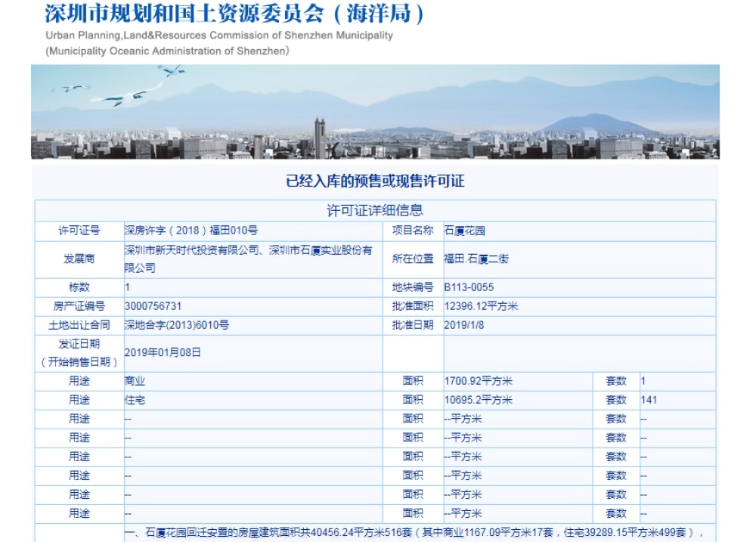Click the remarks line mentioning '40456.24平方米516套'

tap(414, 532)
